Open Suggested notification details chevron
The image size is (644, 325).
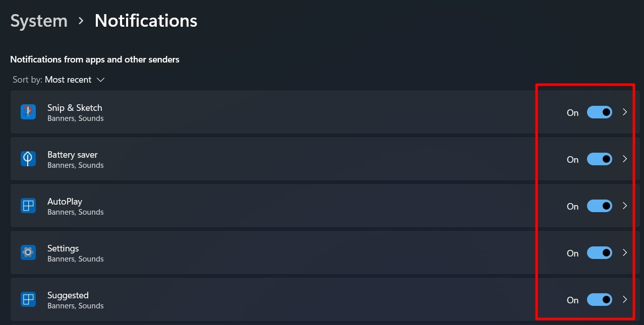click(x=625, y=300)
